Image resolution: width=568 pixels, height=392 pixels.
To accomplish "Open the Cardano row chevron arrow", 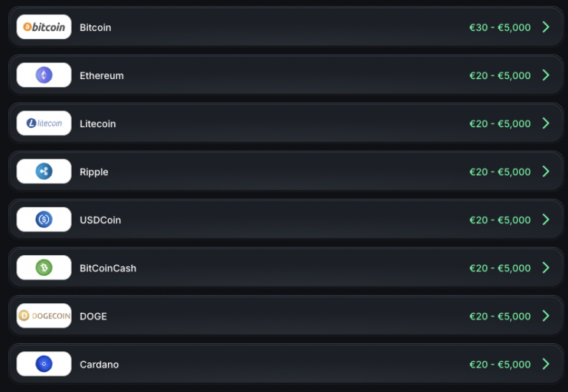I will (x=546, y=364).
